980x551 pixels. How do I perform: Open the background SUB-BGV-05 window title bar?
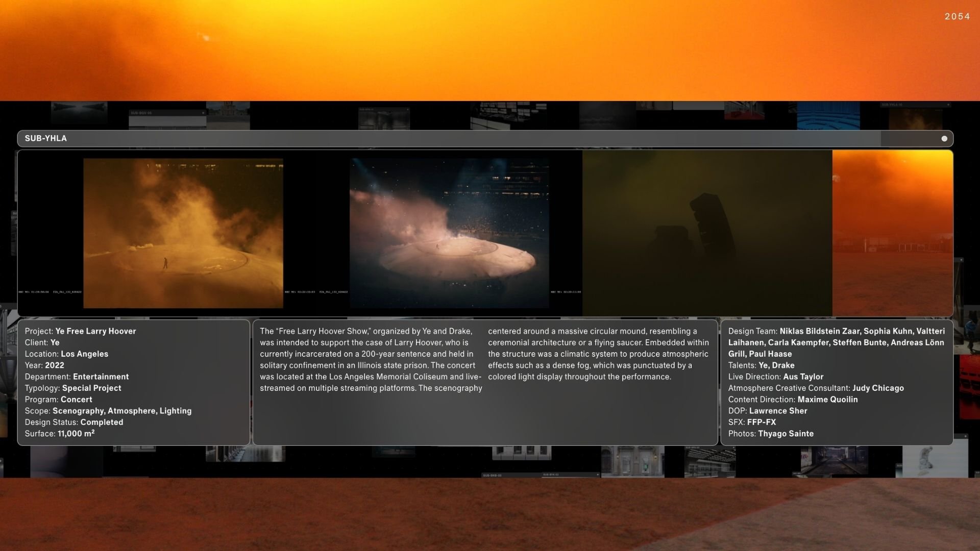pos(167,113)
